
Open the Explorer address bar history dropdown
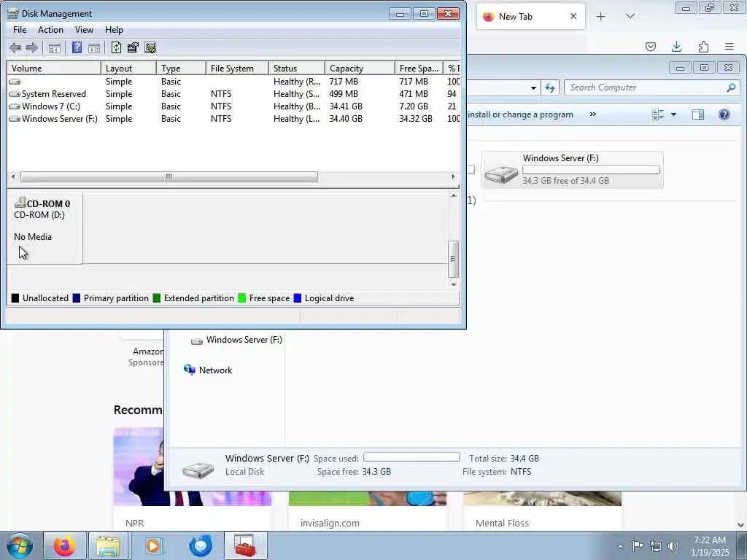533,88
